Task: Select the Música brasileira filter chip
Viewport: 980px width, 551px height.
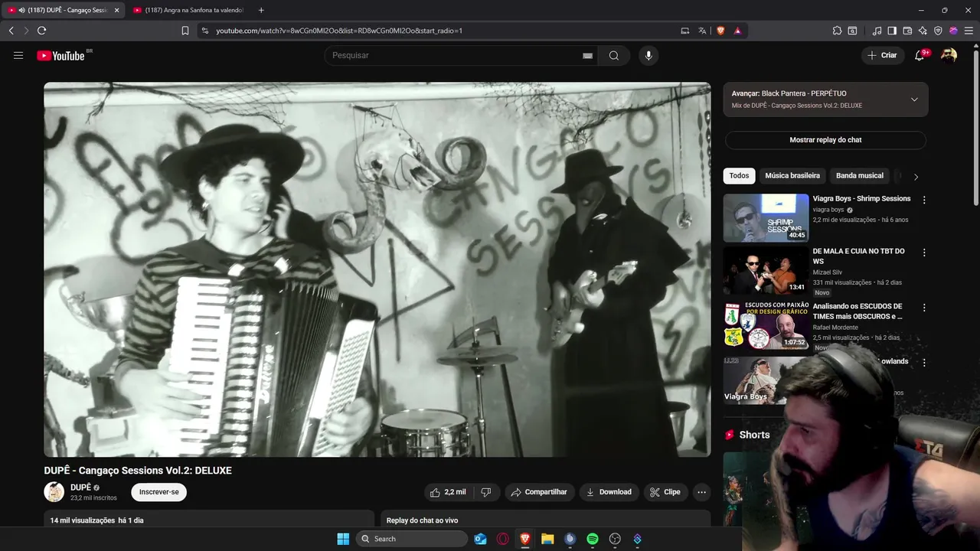Action: pos(792,176)
